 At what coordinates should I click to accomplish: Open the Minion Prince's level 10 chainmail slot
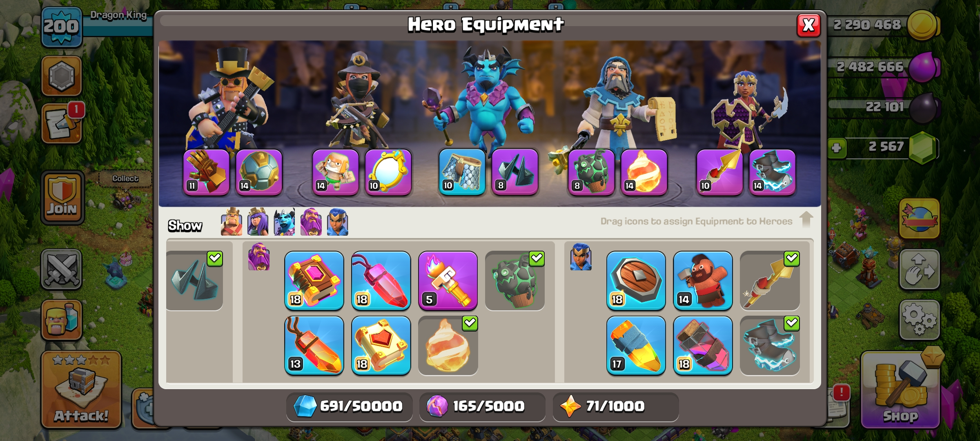coord(462,172)
